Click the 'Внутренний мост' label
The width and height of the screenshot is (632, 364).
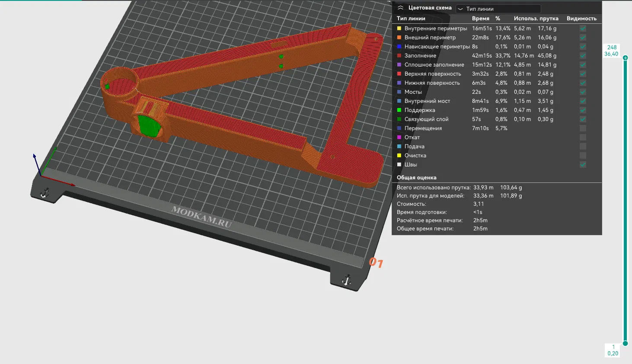pos(427,101)
